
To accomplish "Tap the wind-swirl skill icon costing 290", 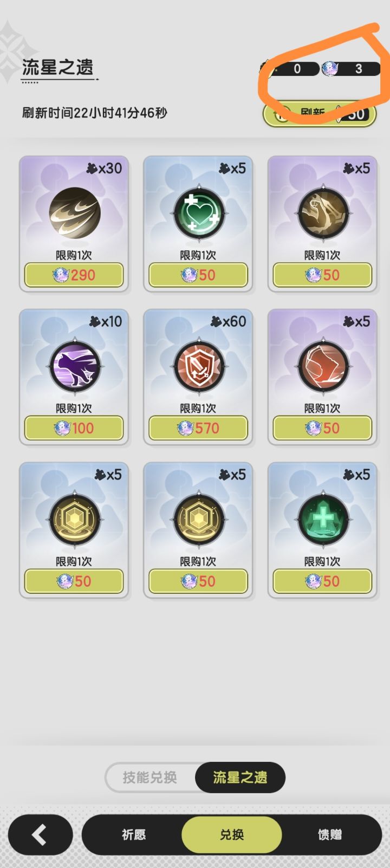I will 74,213.
